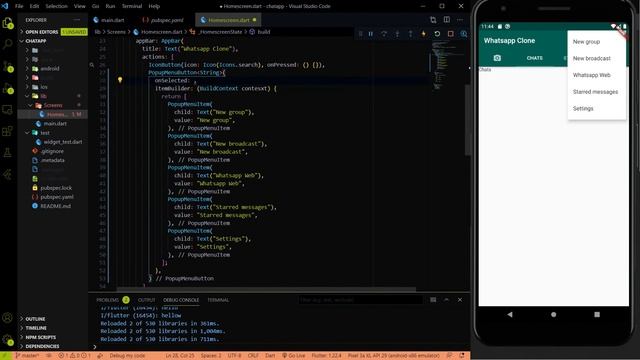Image resolution: width=640 pixels, height=360 pixels.
Task: Click the lightbulb code action icon
Action: point(120,80)
